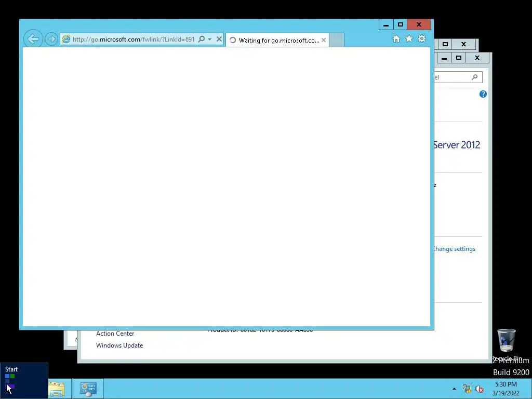The height and width of the screenshot is (399, 532).
Task: Switch to 'Waiting for go.microsoft.co...' tab
Action: tap(277, 40)
